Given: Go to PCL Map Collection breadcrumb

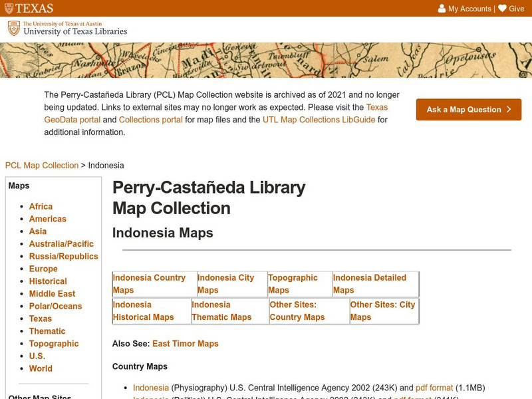Looking at the screenshot, I should (x=41, y=165).
